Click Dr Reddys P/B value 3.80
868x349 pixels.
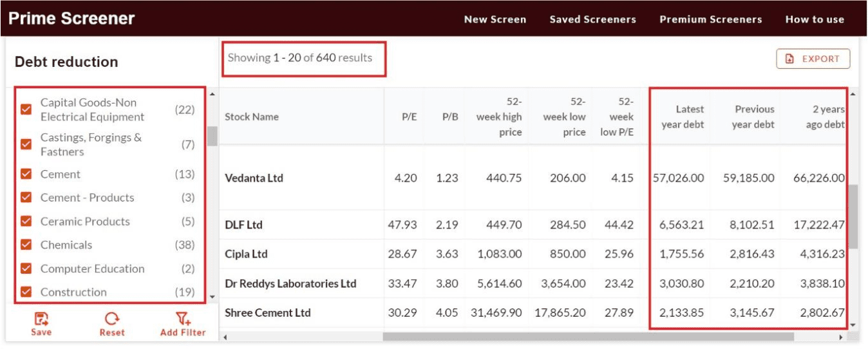[447, 284]
